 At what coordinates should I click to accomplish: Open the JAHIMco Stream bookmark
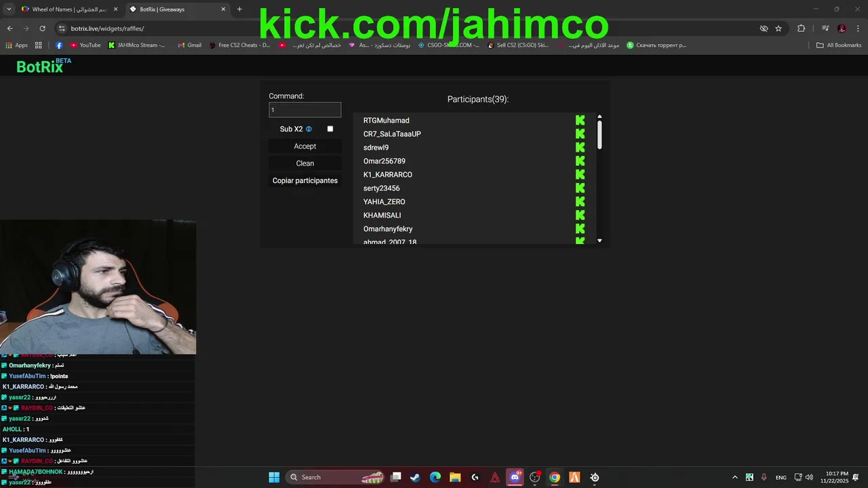click(137, 45)
